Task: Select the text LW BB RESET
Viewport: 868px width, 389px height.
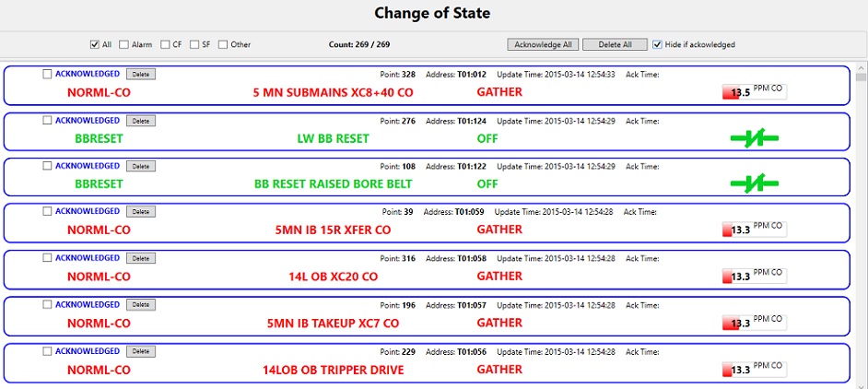Action: point(333,138)
